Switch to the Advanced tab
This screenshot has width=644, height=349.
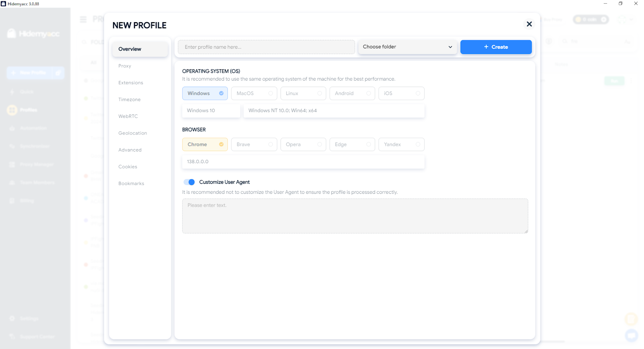click(130, 150)
